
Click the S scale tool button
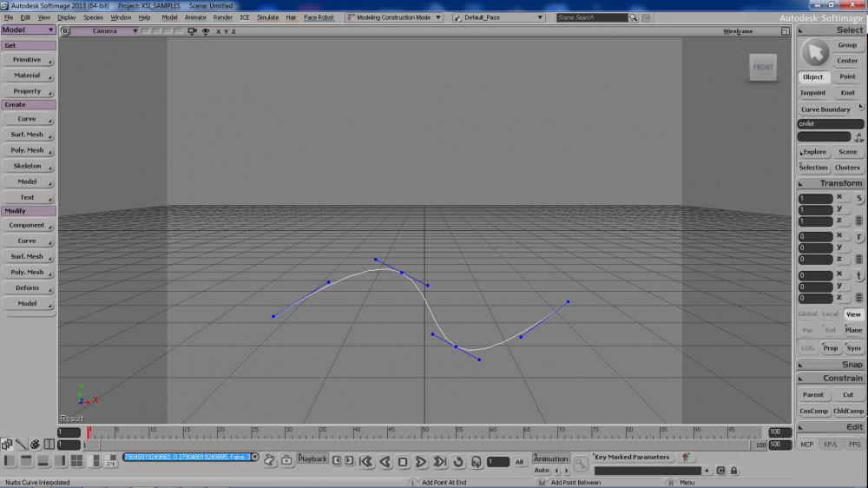pyautogui.click(x=858, y=198)
